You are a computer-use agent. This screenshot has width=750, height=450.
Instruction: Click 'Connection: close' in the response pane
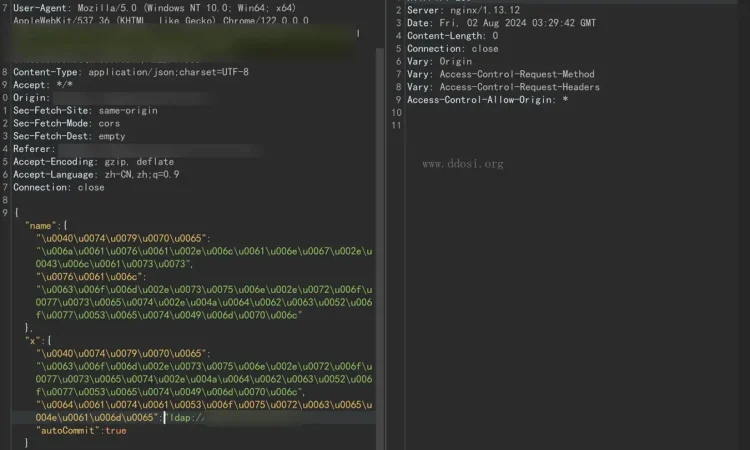pos(452,49)
